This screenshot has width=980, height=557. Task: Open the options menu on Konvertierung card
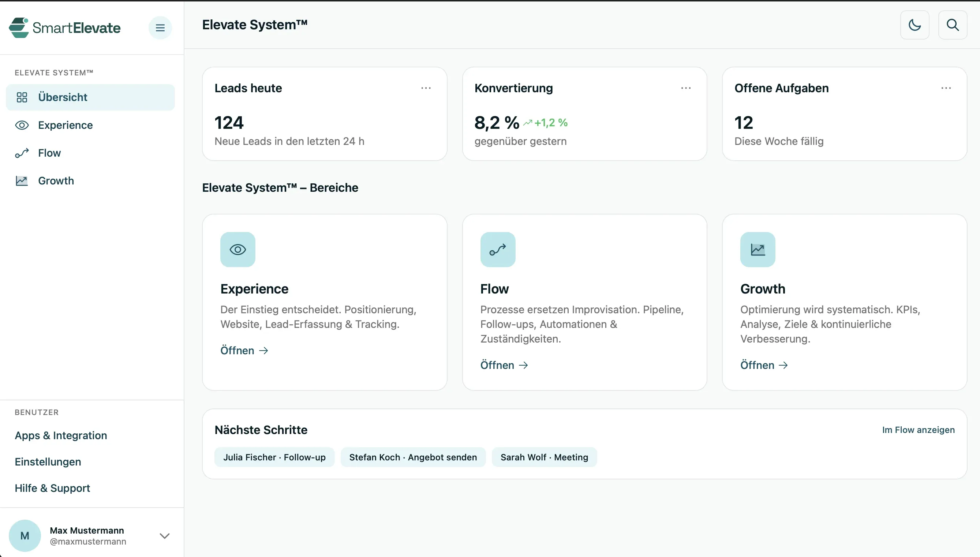click(x=685, y=88)
